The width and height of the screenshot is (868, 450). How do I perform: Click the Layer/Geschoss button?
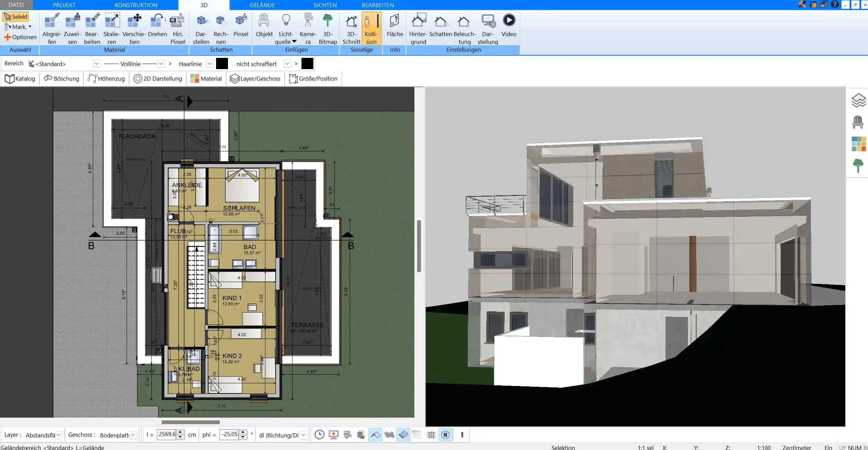[255, 79]
